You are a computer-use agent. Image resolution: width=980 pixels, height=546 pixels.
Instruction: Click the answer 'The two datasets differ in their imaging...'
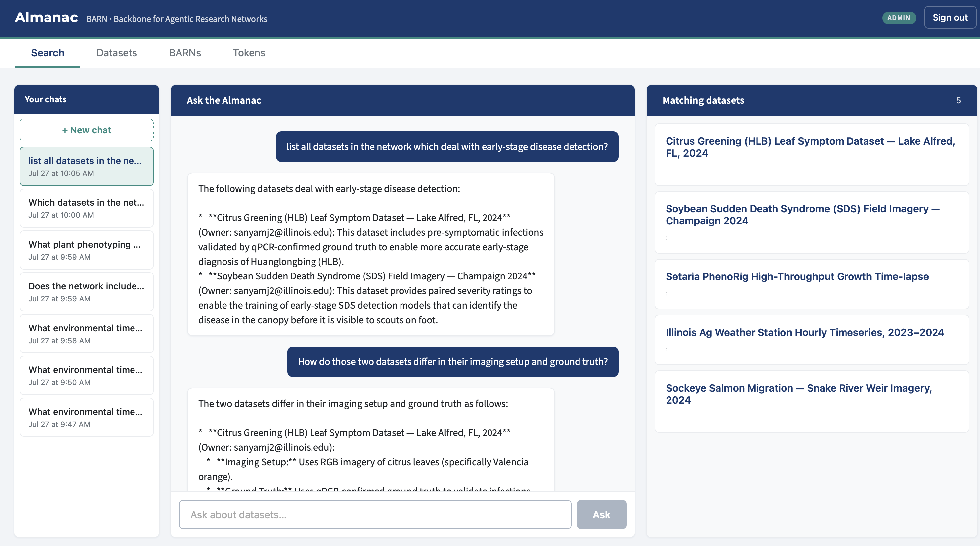coord(371,439)
